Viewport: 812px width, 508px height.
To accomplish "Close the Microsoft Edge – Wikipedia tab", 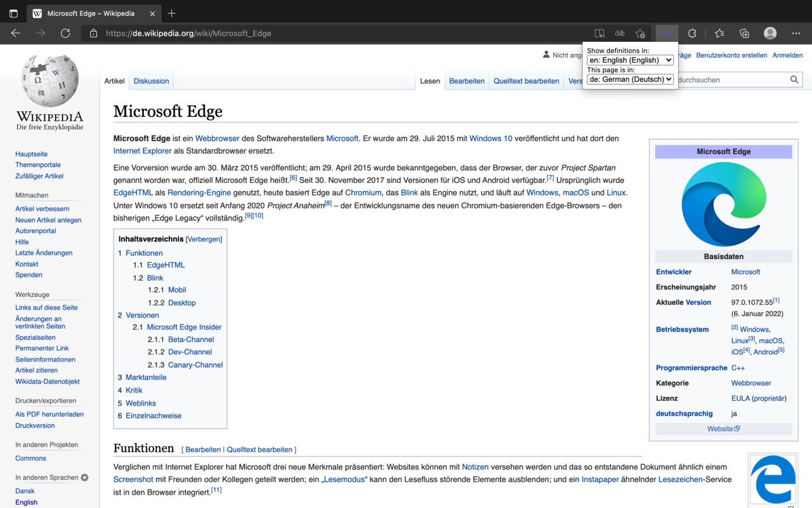I will click(x=151, y=13).
